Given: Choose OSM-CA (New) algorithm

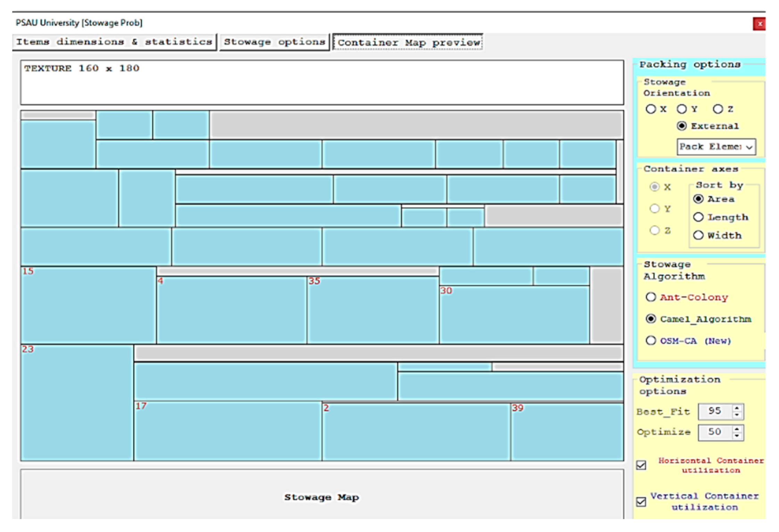Looking at the screenshot, I should (x=651, y=341).
